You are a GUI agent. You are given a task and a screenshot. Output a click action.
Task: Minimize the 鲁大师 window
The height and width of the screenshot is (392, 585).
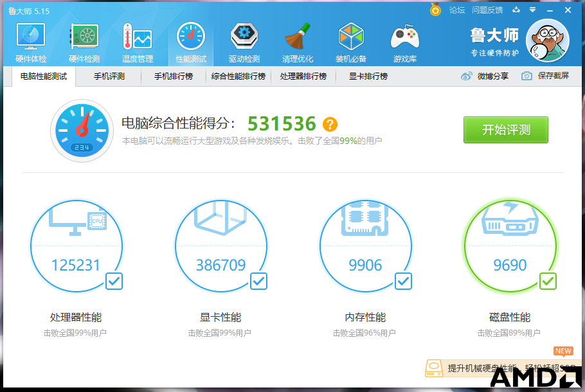(x=550, y=10)
